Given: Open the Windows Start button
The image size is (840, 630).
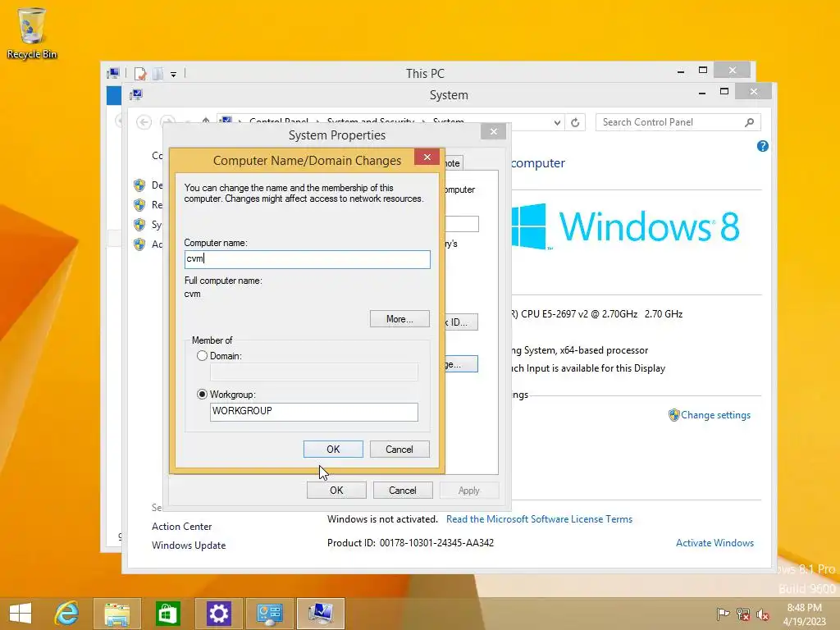Looking at the screenshot, I should (21, 614).
